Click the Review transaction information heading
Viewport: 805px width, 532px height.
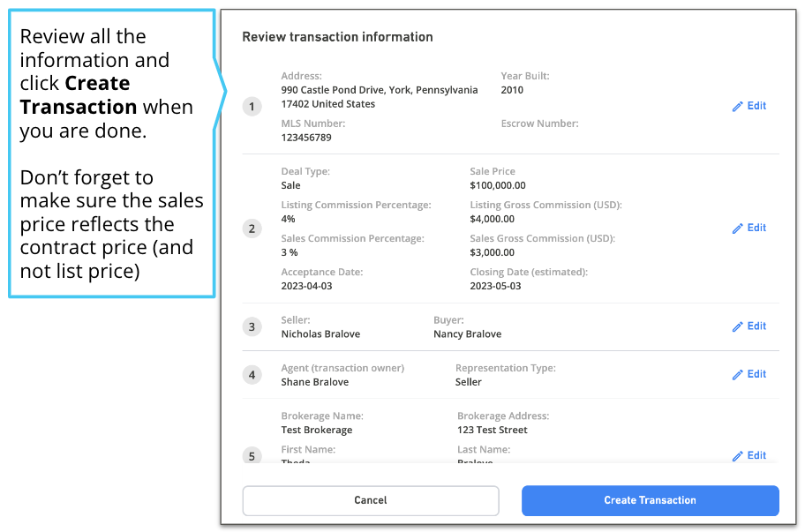point(337,36)
